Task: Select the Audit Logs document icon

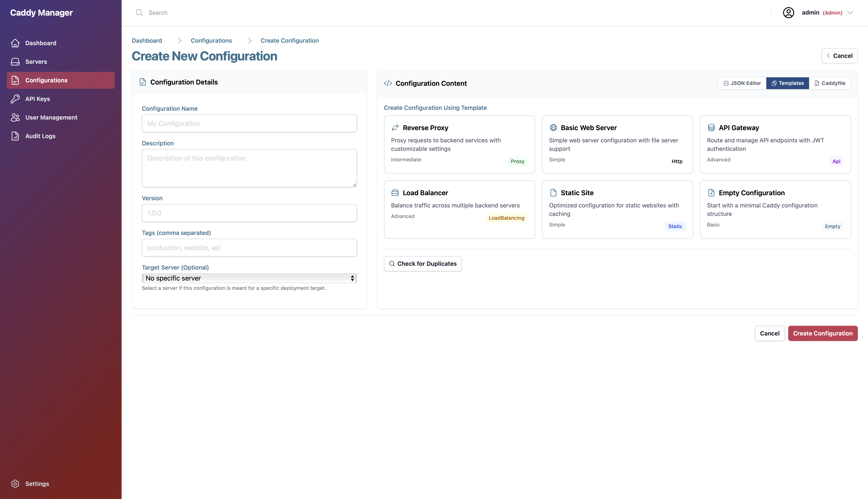Action: (15, 136)
